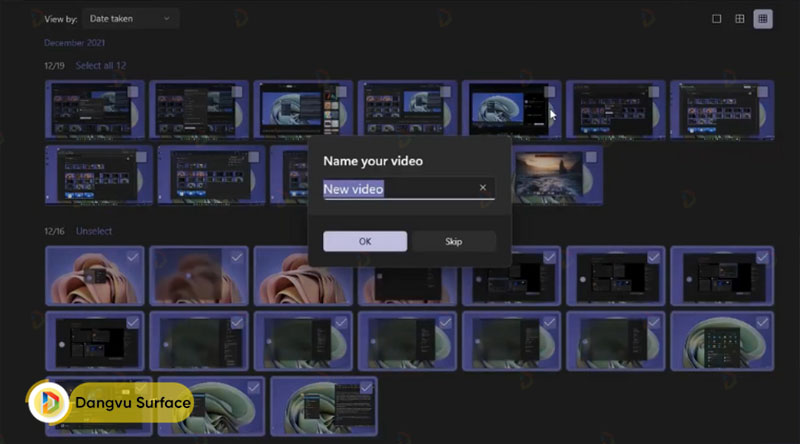Viewport: 800px width, 444px height.
Task: Uncheck the first 12/16 bloom wallpaper thumbnail
Action: pos(133,258)
